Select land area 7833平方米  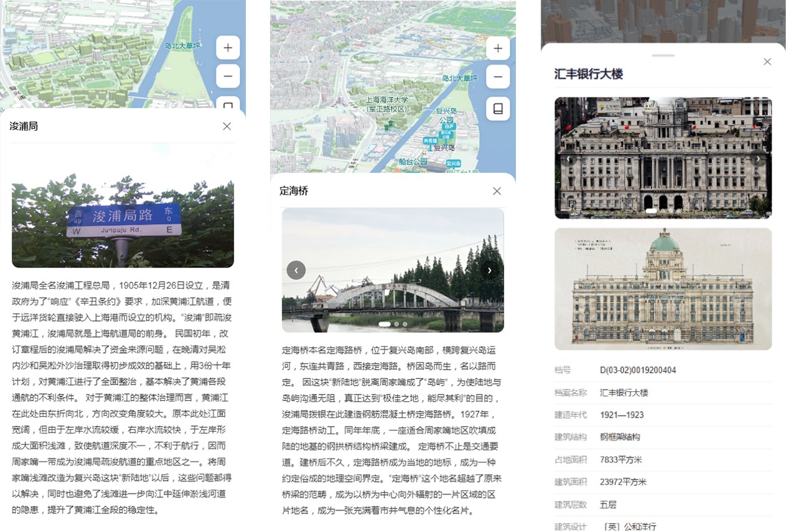click(621, 460)
